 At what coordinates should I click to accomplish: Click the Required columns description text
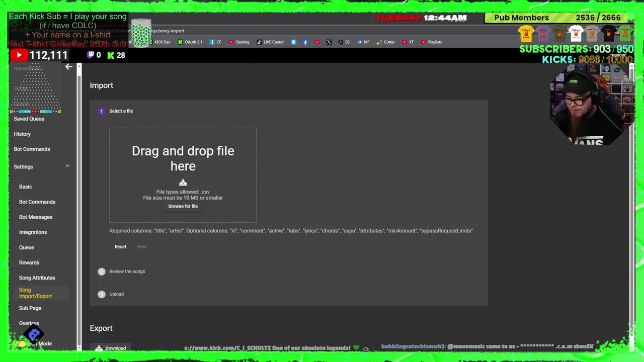pyautogui.click(x=291, y=231)
